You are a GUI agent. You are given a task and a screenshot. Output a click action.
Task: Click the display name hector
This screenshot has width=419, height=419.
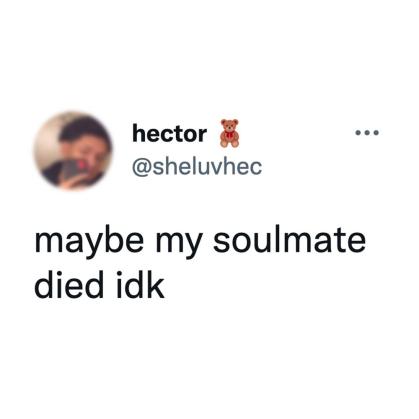169,134
